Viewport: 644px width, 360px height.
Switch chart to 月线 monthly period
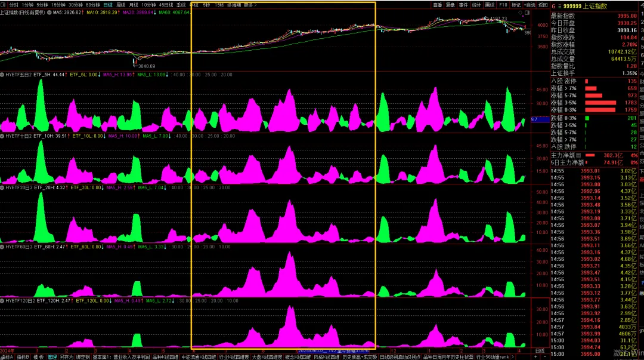coord(134,5)
